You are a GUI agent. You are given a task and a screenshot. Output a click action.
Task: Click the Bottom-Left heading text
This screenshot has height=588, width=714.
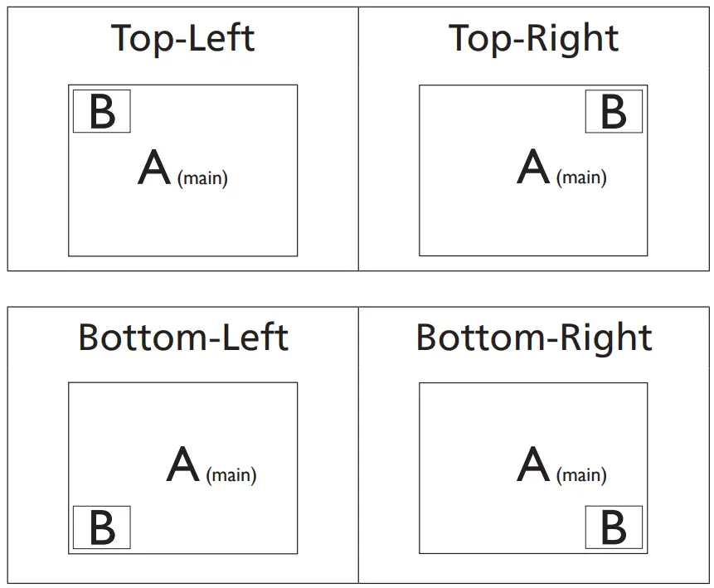point(182,338)
